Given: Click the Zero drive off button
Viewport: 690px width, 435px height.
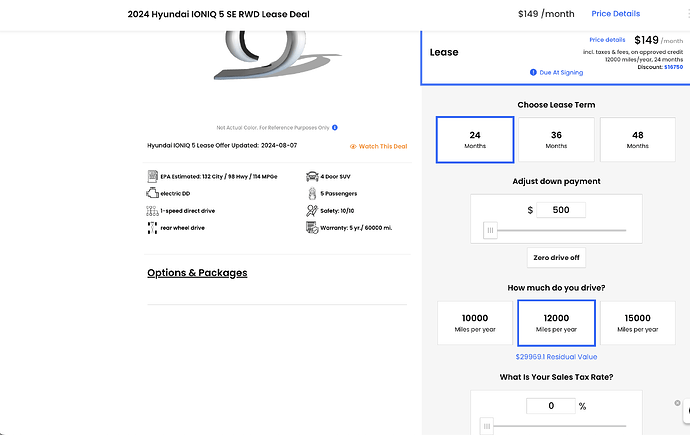Looking at the screenshot, I should [x=556, y=257].
